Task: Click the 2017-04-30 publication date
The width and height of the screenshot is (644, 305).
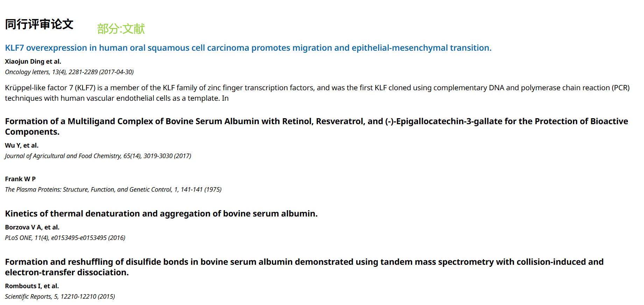Action: [116, 72]
